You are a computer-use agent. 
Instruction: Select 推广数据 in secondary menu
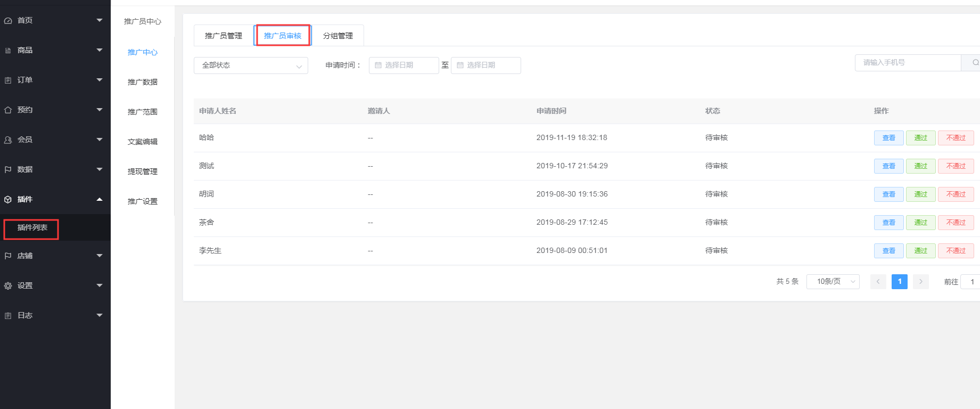pos(143,82)
